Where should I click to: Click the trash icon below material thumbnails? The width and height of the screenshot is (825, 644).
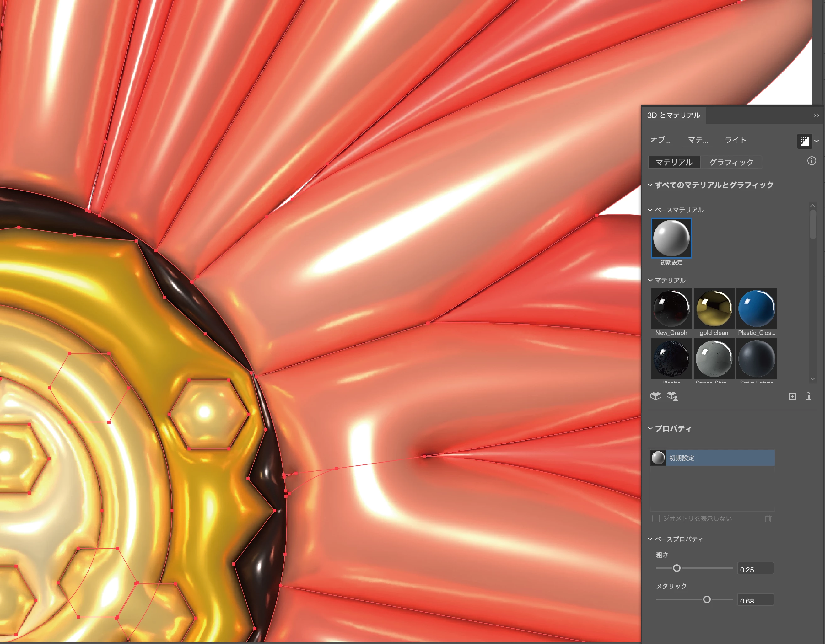pos(808,396)
